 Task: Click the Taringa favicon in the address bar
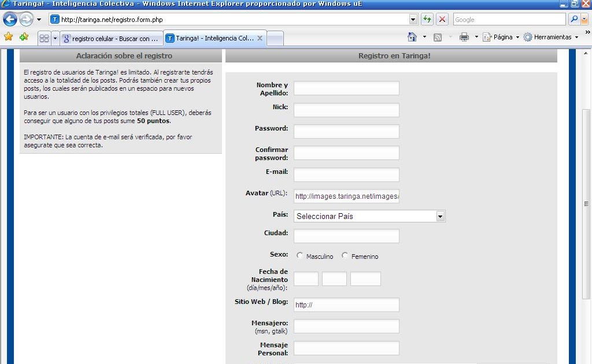tap(55, 19)
